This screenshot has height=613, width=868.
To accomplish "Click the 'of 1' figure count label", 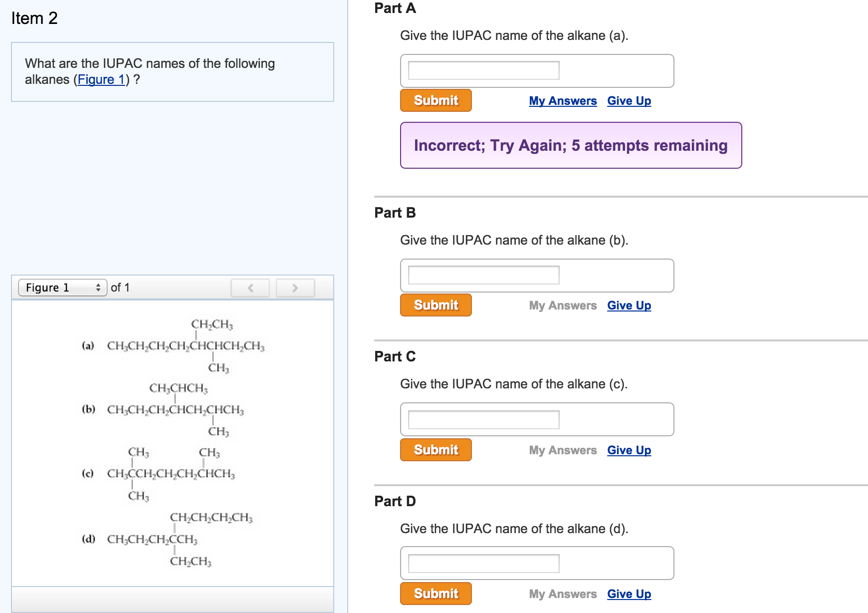I will tap(120, 288).
